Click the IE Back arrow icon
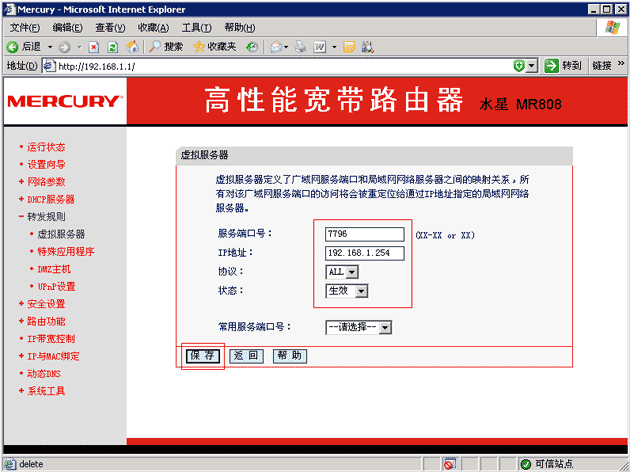Viewport: 630px width, 472px height. (12, 47)
